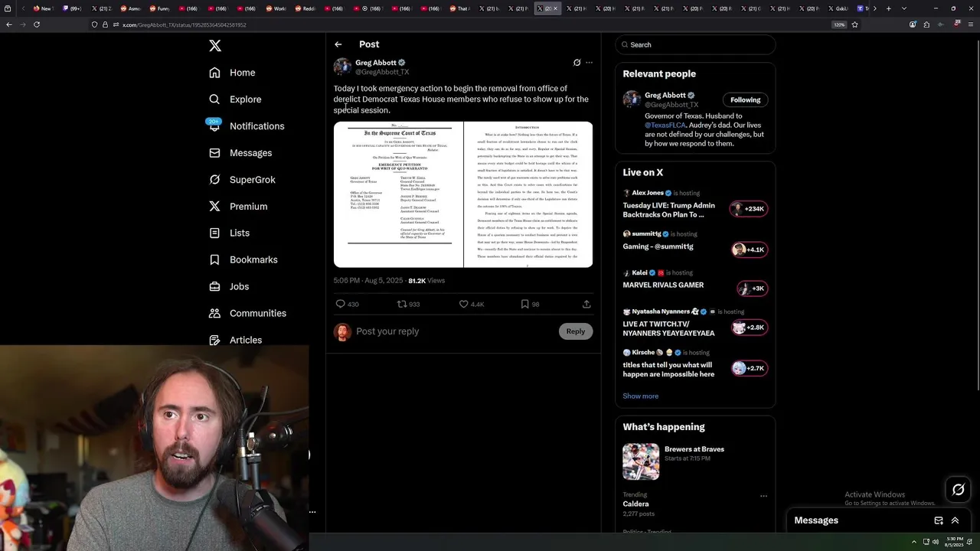Switch to the Work browser tab
This screenshot has height=551, width=980.
coord(278,8)
